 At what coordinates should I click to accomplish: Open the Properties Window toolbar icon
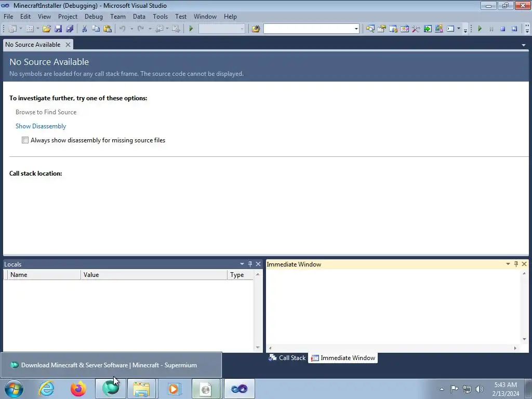(382, 29)
